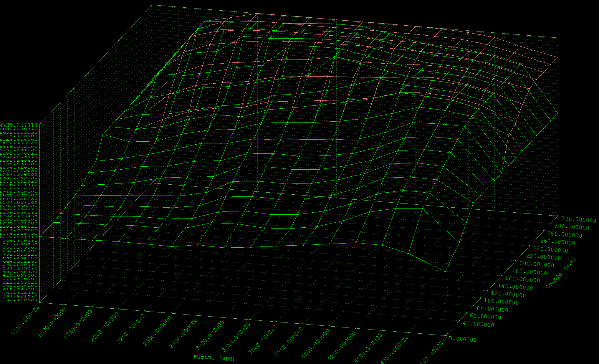Click the Couple (N.m) axis title
Screen dimensions: 599x364
(x=561, y=273)
